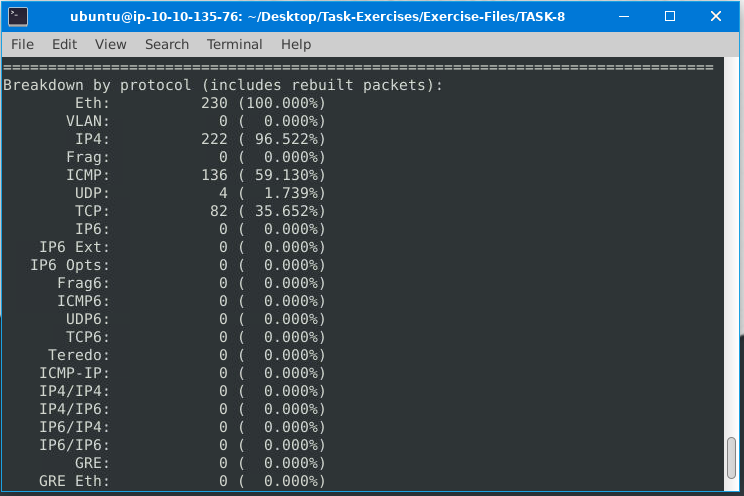Open the Terminal menu
The height and width of the screenshot is (496, 744).
pos(234,44)
